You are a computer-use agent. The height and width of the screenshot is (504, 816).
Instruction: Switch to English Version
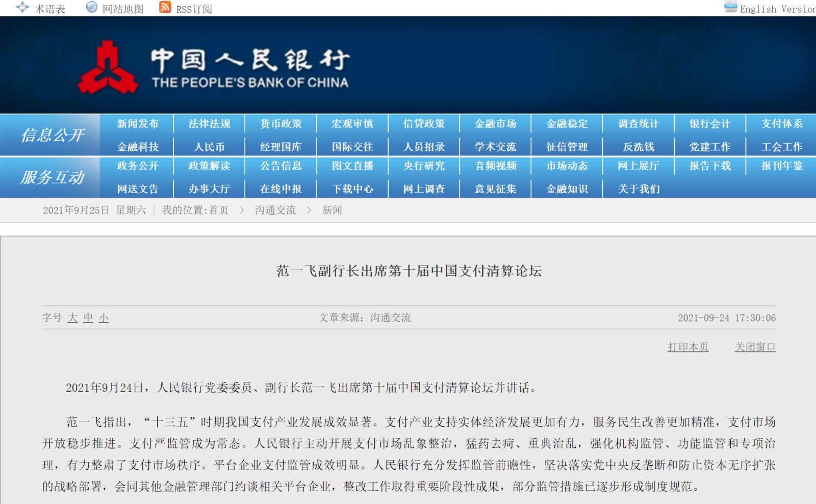click(x=778, y=9)
